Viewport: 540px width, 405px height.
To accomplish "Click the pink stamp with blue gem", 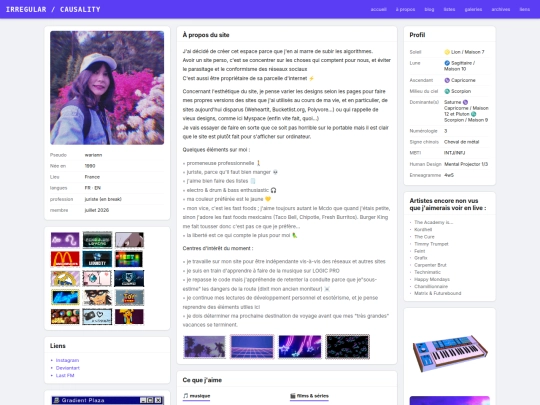I will 97,278.
